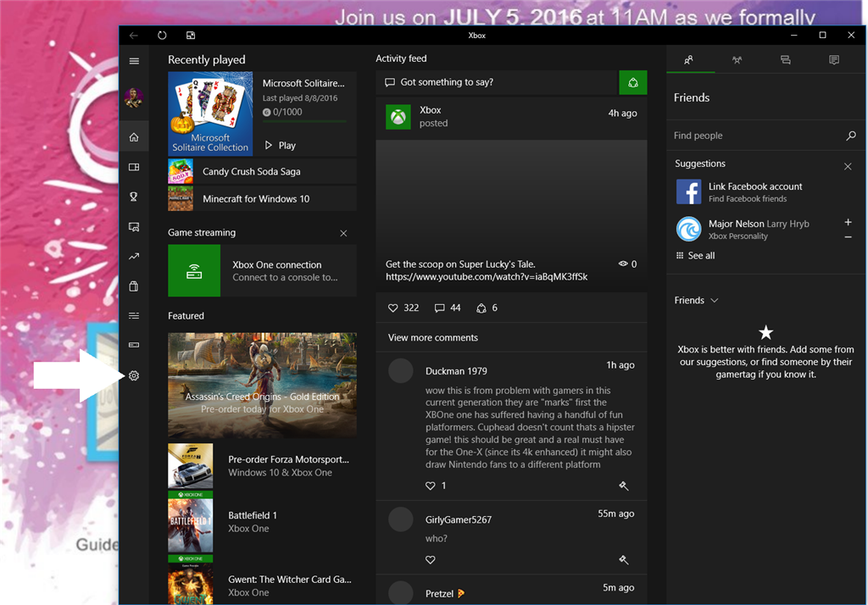868x605 pixels.
Task: Like Duckman 1979's comment with the heart
Action: [x=430, y=486]
